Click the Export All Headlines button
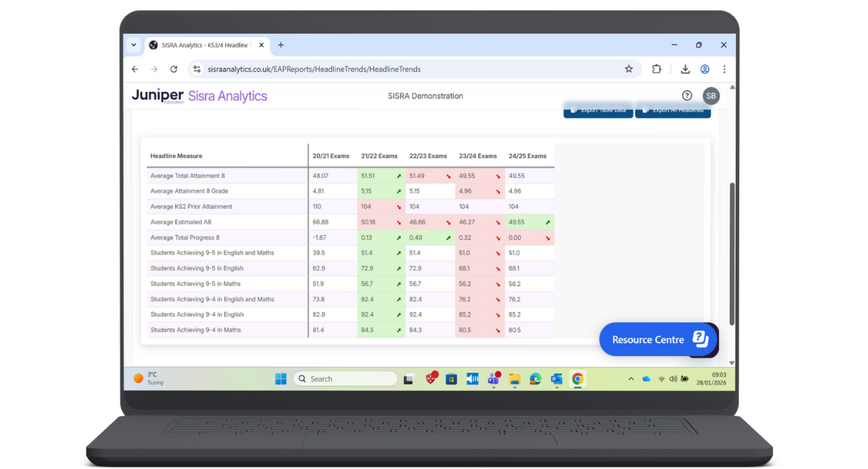The width and height of the screenshot is (868, 469). point(673,110)
